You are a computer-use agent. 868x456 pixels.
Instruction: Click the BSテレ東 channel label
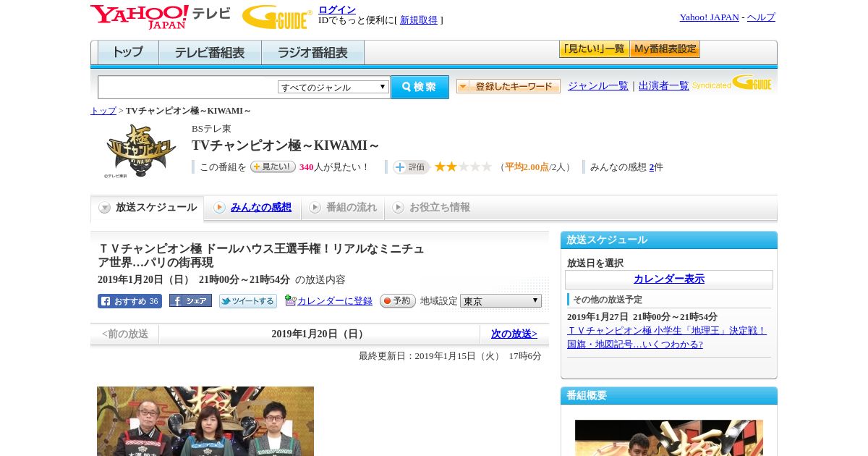pos(211,129)
